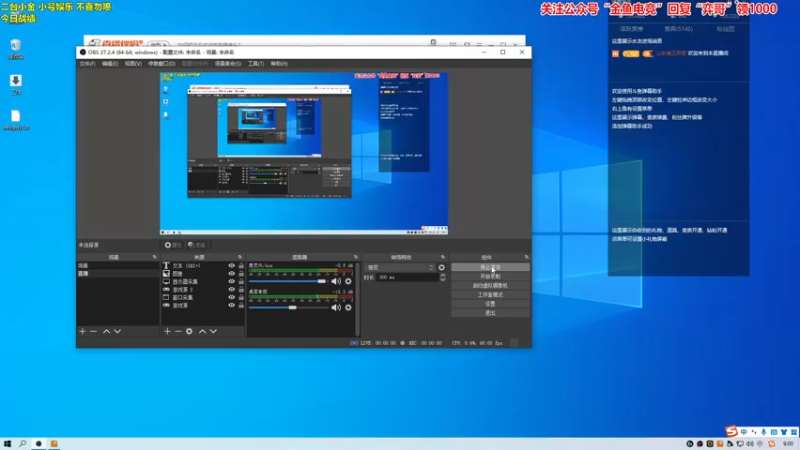Select the 直播 scene in the Scenes list
The width and height of the screenshot is (800, 450).
point(118,273)
